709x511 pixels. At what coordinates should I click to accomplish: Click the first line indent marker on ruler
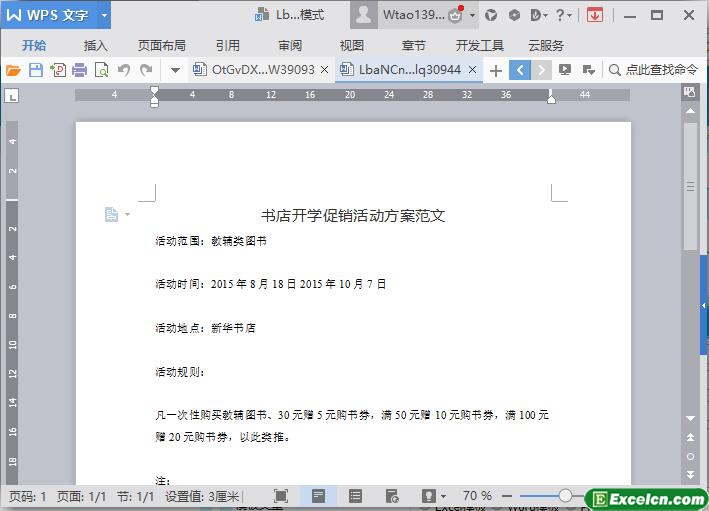pos(154,90)
